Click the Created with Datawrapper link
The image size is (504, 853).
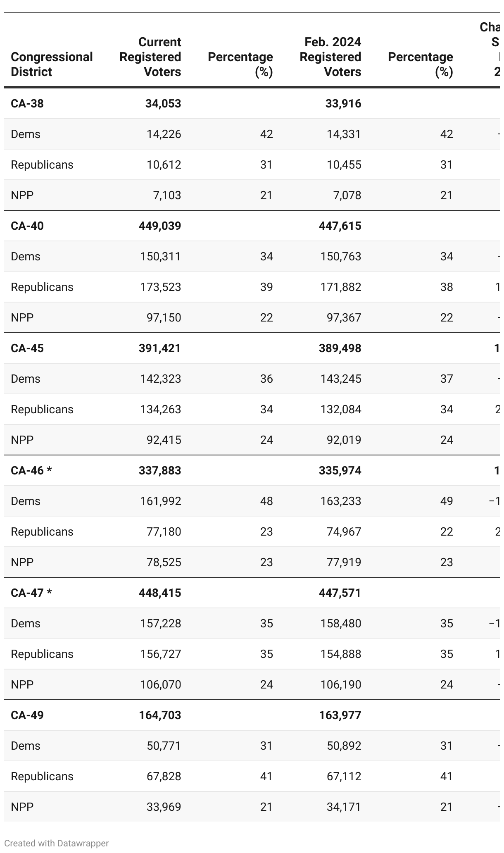coord(57,843)
